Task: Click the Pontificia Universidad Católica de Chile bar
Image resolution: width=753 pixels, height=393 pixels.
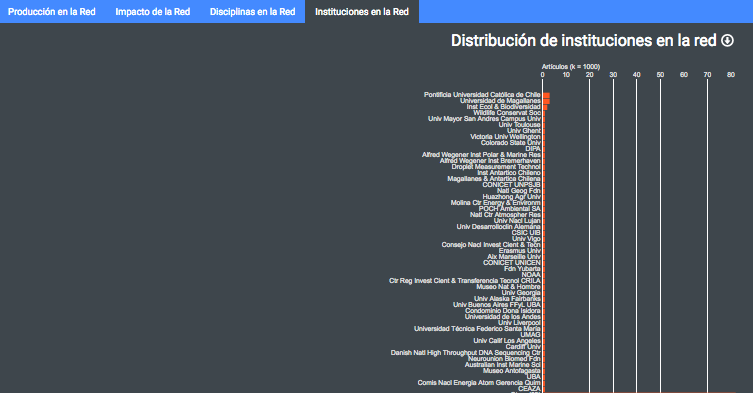Action: [547, 95]
